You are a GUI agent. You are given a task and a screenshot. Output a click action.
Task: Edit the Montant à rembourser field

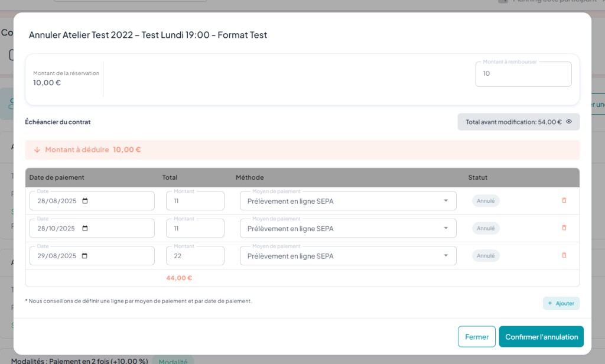(x=523, y=74)
